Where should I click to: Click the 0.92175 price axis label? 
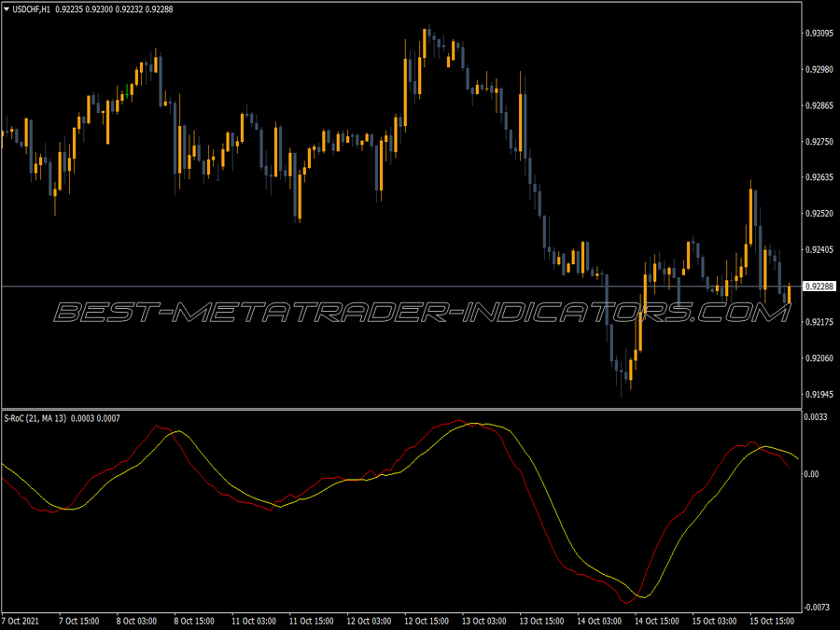[x=819, y=322]
